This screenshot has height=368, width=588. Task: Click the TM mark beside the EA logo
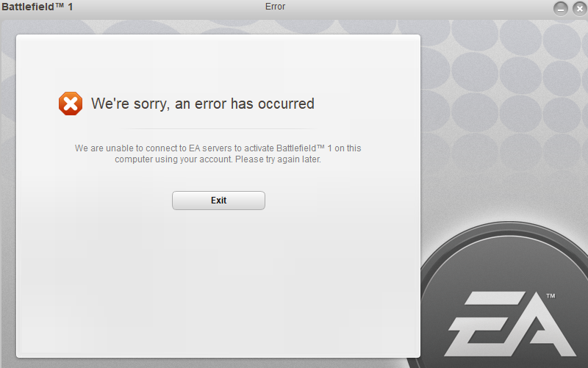pos(551,296)
